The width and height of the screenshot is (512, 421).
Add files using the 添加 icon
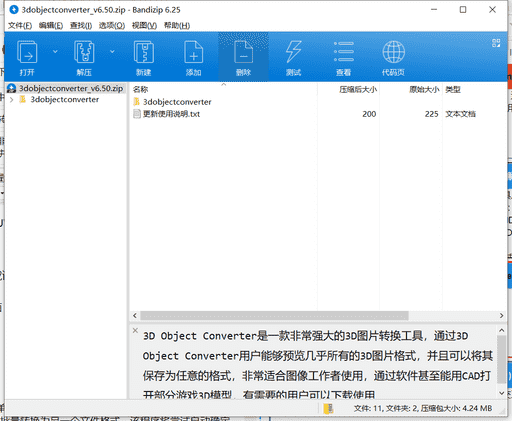pos(193,57)
